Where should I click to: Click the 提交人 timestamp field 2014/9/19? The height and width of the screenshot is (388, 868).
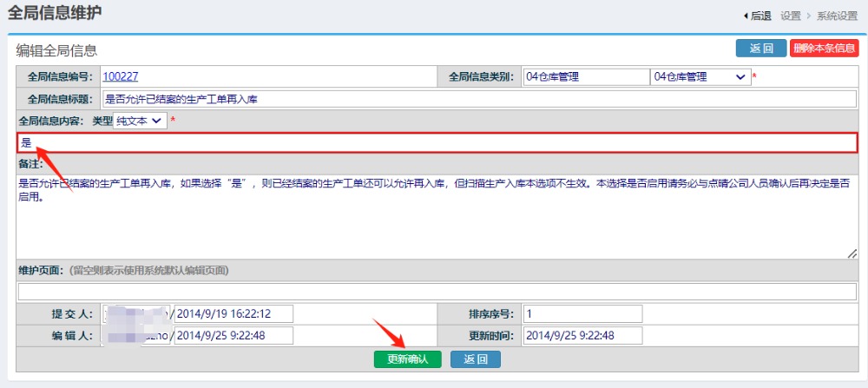click(x=234, y=313)
